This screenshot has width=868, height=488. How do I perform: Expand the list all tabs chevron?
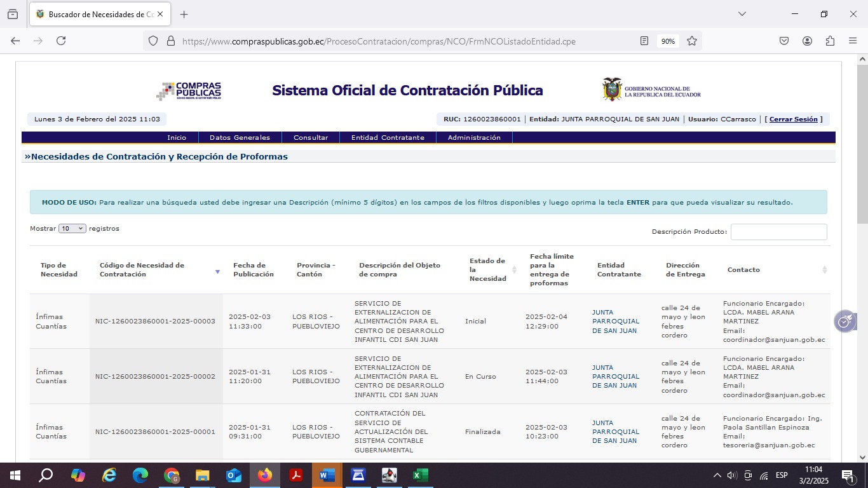tap(742, 14)
